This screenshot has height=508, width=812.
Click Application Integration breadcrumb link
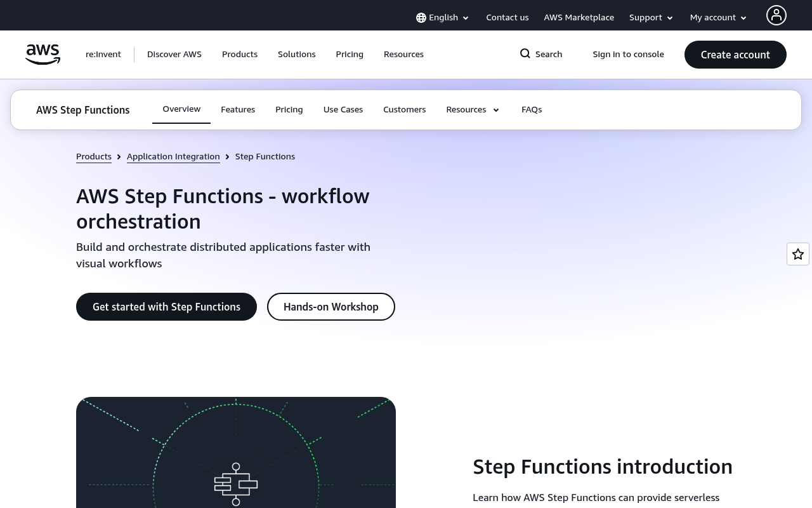coord(173,157)
